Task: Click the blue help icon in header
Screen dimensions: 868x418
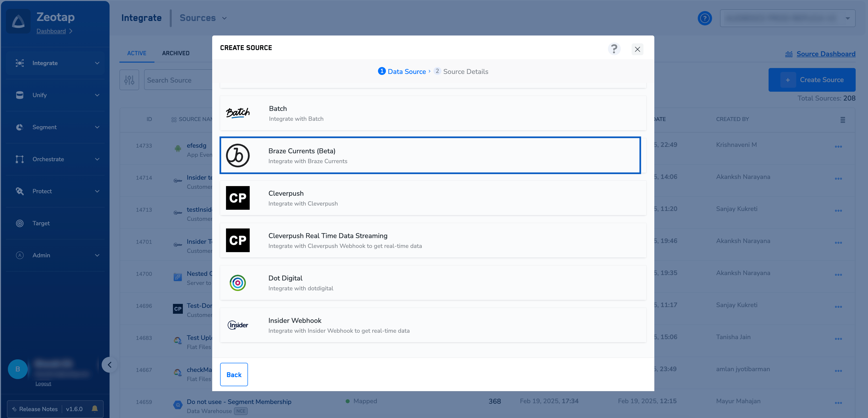Action: 705,18
